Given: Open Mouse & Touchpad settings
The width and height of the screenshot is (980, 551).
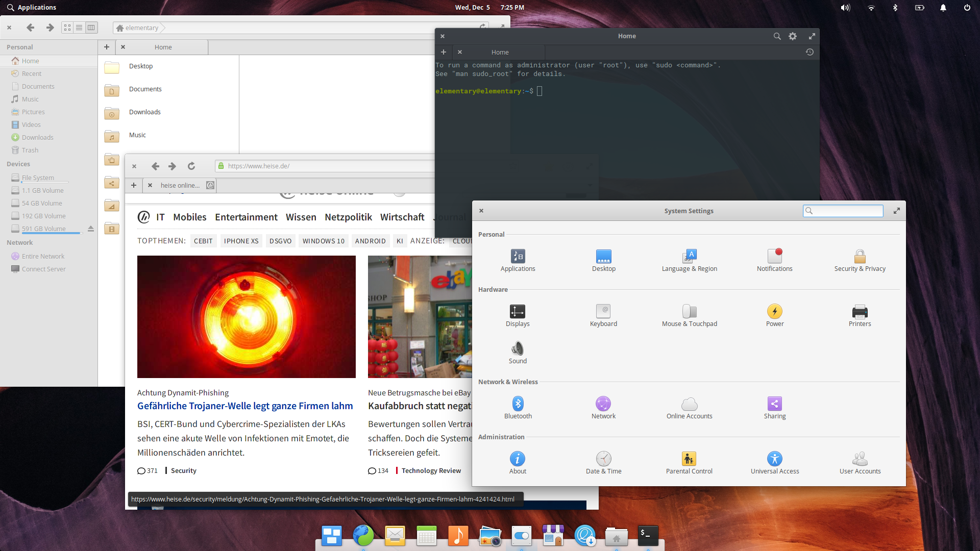Looking at the screenshot, I should click(x=689, y=316).
